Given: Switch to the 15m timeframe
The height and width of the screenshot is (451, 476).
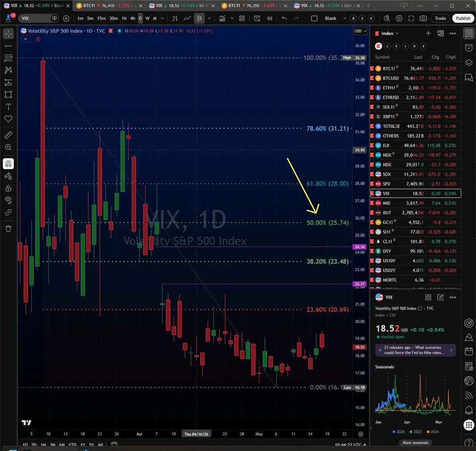Looking at the screenshot, I should 101,18.
